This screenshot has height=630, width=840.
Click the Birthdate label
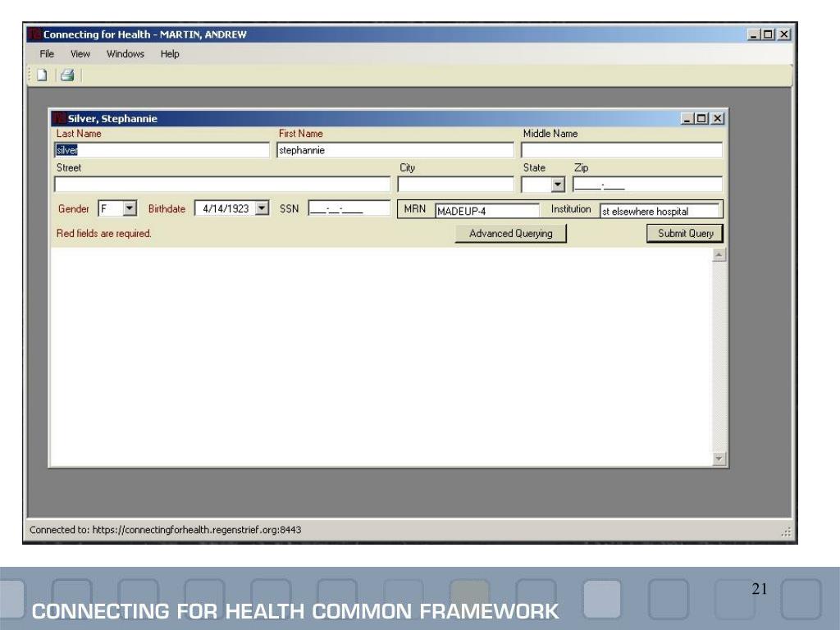(167, 209)
